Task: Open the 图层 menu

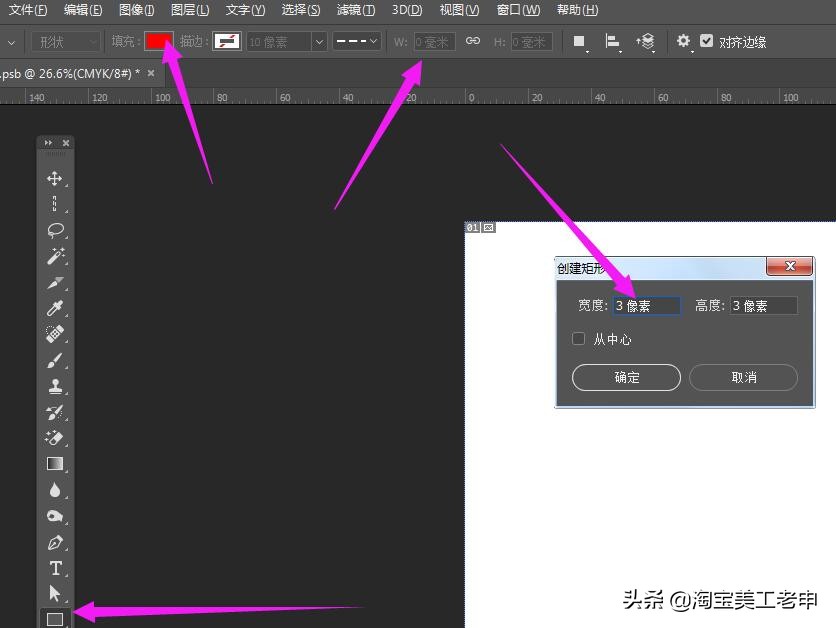Action: pyautogui.click(x=190, y=10)
